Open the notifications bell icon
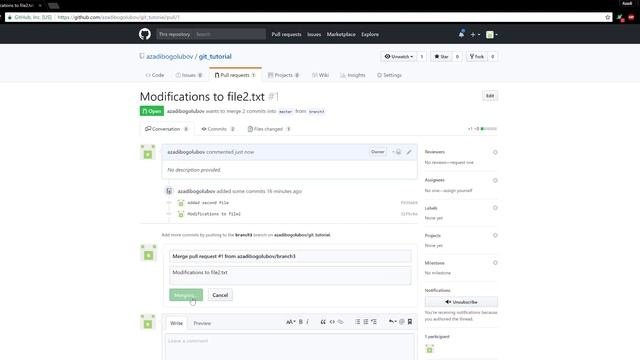 (x=461, y=34)
